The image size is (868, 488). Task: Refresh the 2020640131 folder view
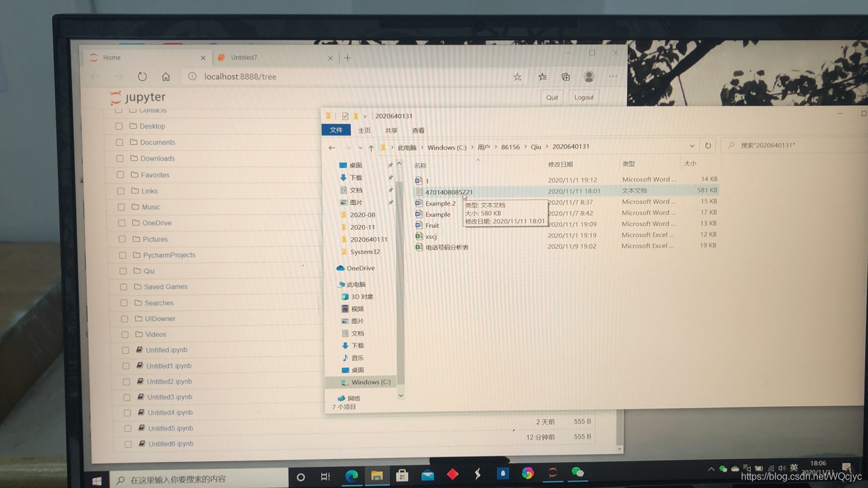tap(708, 146)
